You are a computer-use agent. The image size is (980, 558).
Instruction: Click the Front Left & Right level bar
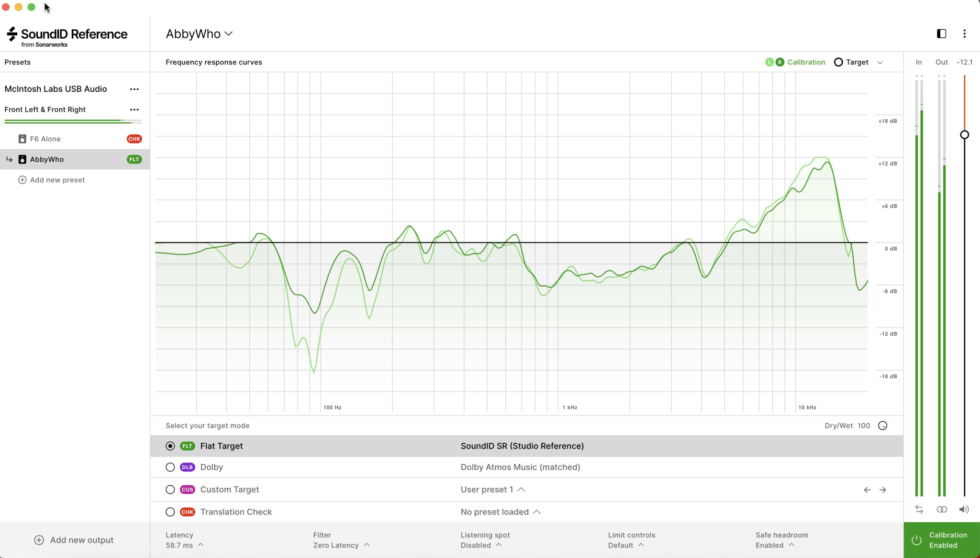[x=73, y=121]
